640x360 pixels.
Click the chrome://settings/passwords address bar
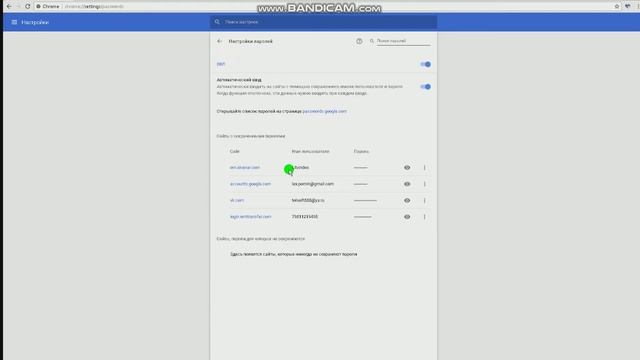point(94,7)
